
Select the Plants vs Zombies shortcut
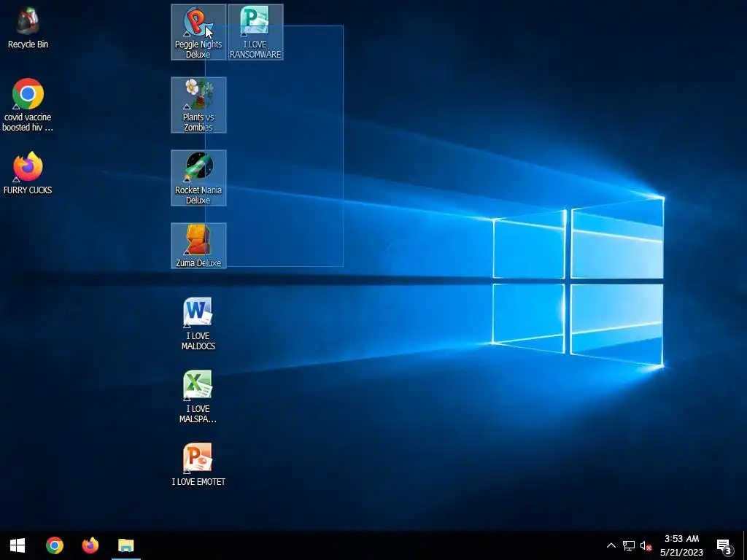(198, 105)
